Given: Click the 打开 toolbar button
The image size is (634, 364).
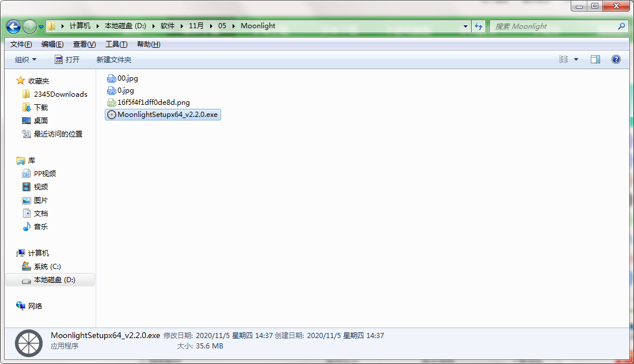Looking at the screenshot, I should tap(67, 59).
